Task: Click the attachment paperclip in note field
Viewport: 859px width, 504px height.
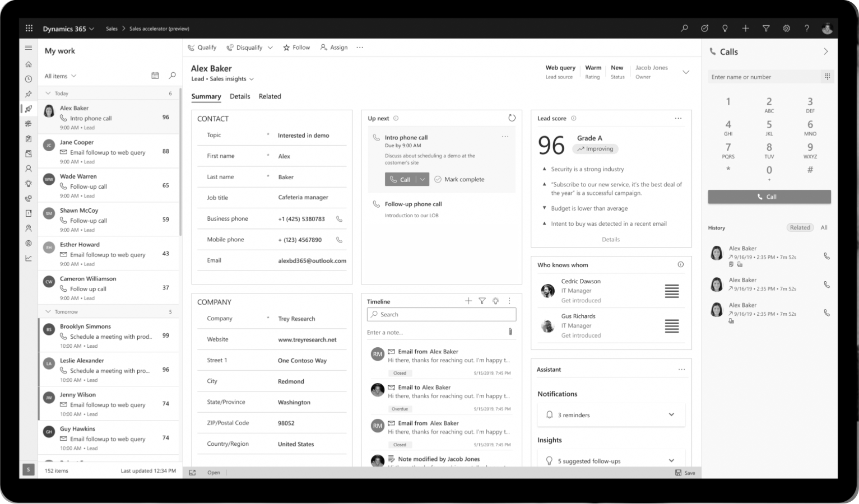Action: [510, 332]
